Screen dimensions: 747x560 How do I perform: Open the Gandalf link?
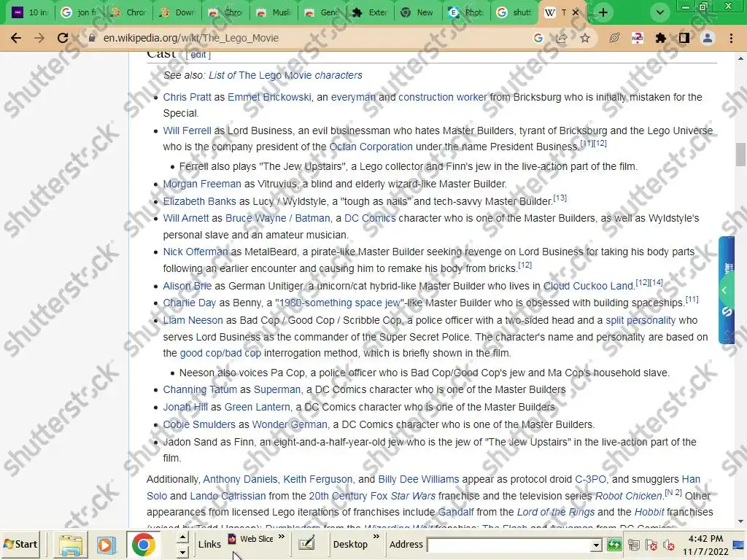tap(456, 512)
